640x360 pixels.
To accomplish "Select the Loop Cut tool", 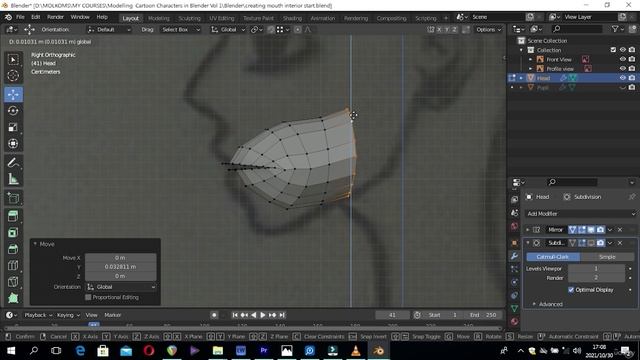I will (x=13, y=265).
